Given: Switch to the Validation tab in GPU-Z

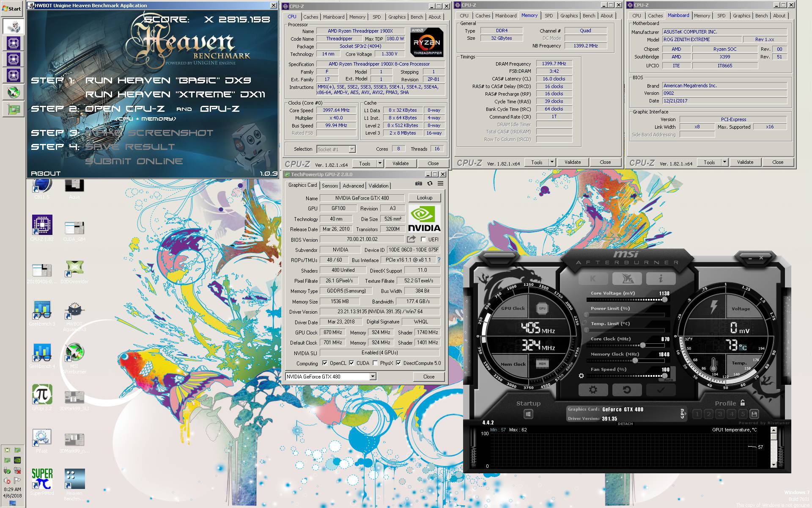Looking at the screenshot, I should (378, 186).
